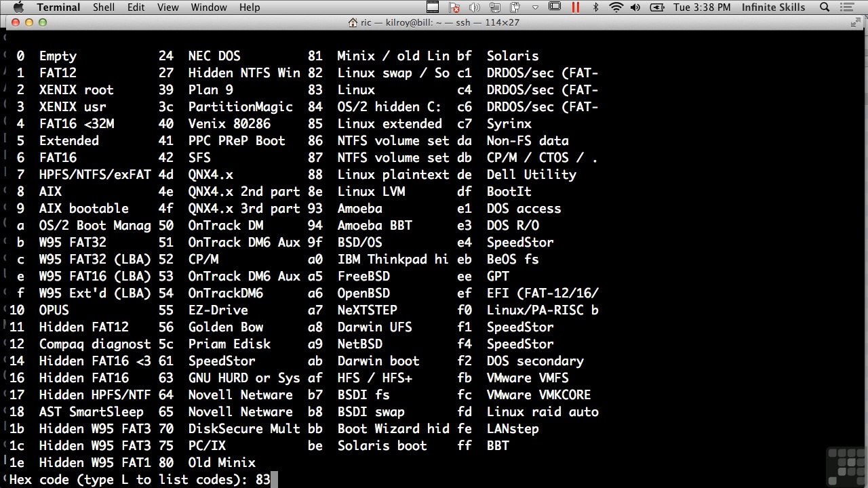This screenshot has height=488, width=868.
Task: Click the 'Linux raid auto' entry
Action: 542,412
